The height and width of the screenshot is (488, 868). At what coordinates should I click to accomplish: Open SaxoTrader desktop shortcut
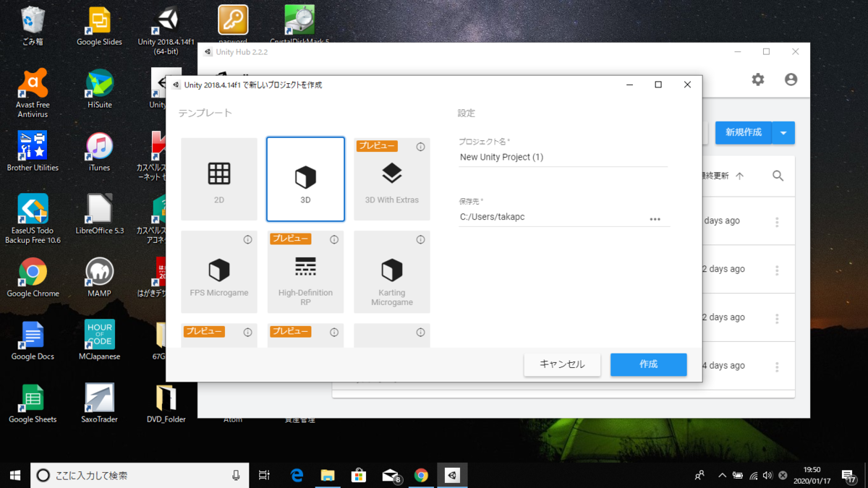(99, 404)
